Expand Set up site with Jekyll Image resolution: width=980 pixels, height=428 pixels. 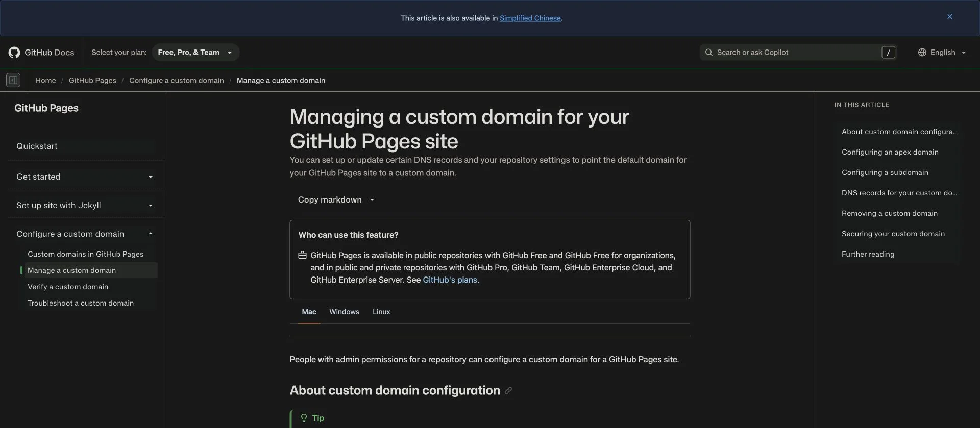click(x=85, y=205)
